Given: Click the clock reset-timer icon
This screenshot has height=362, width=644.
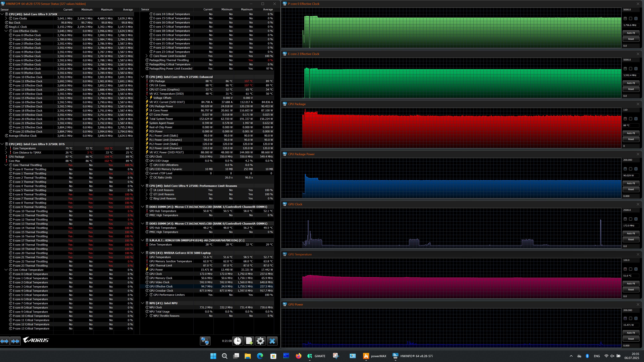Looking at the screenshot, I should click(237, 341).
